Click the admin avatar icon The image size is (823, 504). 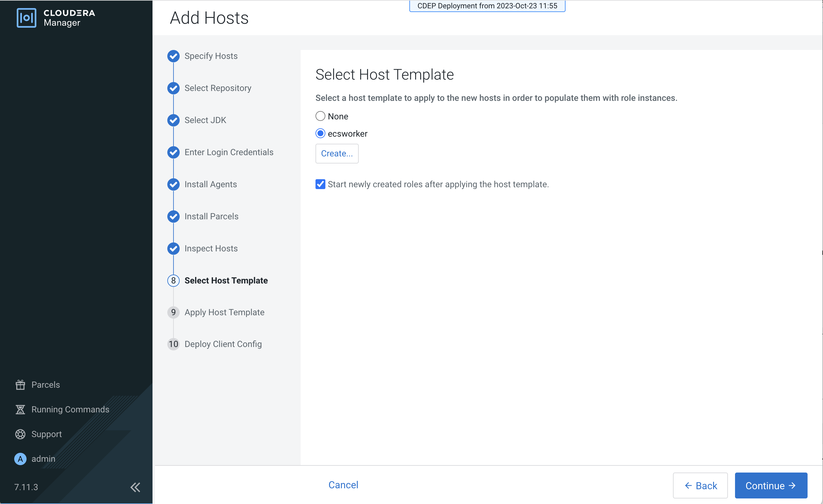point(20,459)
